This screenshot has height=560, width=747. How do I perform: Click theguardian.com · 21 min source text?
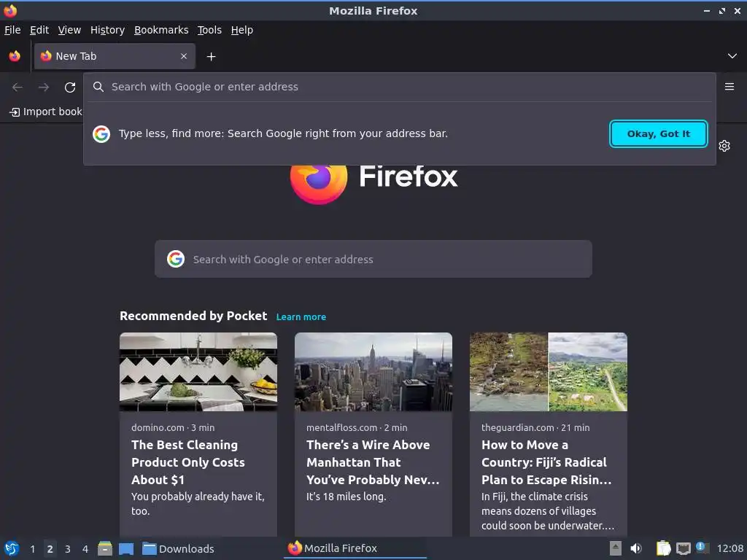pos(535,427)
